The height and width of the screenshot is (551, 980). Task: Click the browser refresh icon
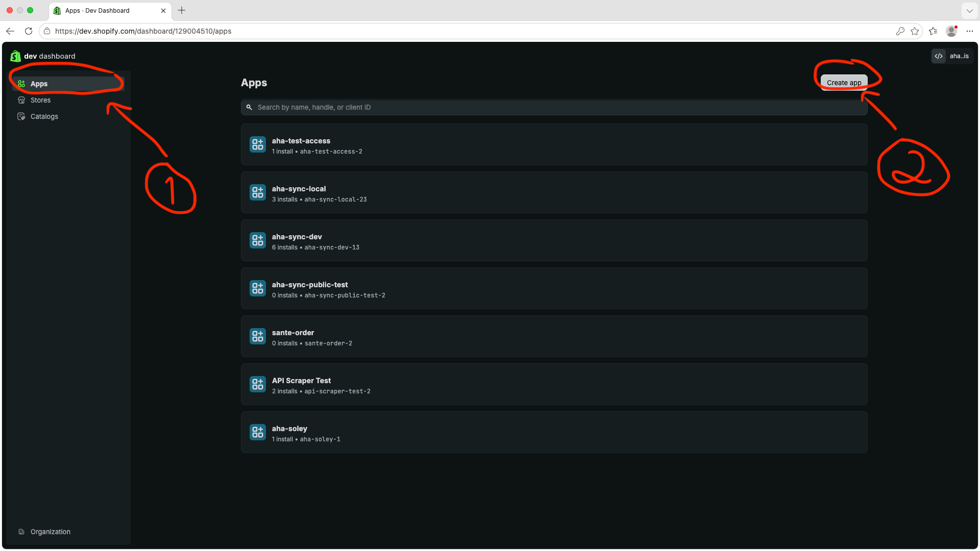click(29, 31)
